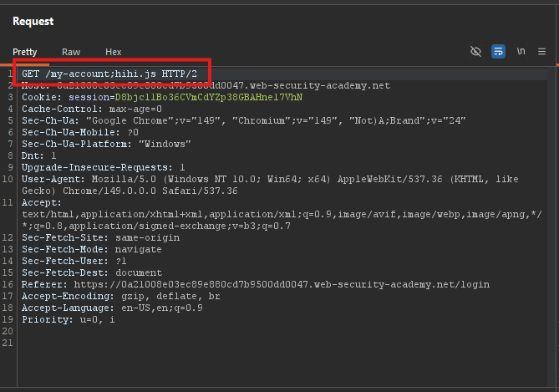559x392 pixels.
Task: Click line number 21 in gutter
Action: tap(8, 344)
